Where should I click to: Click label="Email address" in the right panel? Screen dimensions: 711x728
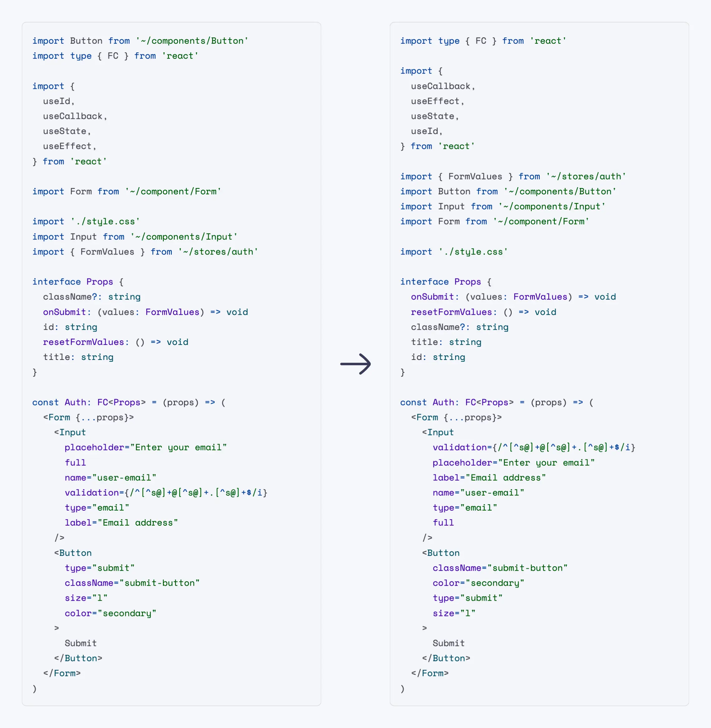[489, 478]
